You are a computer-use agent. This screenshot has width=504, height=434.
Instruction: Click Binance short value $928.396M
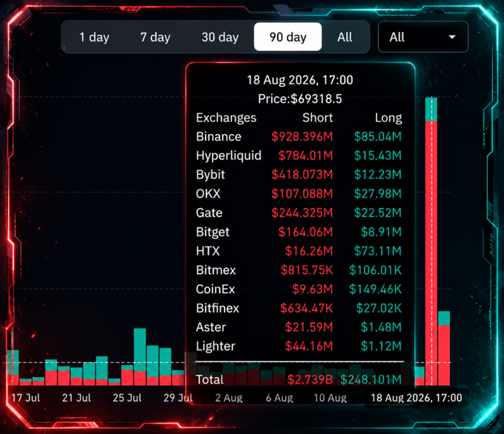point(302,137)
